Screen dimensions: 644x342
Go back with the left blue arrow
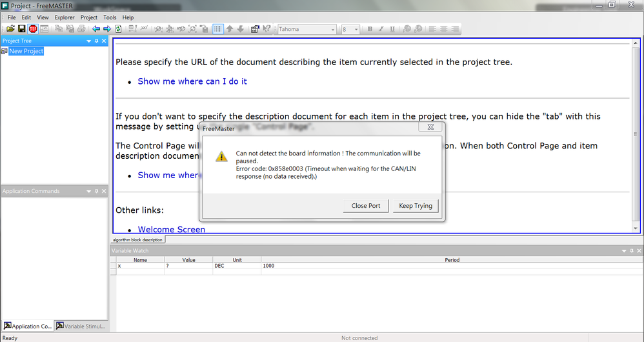(96, 29)
